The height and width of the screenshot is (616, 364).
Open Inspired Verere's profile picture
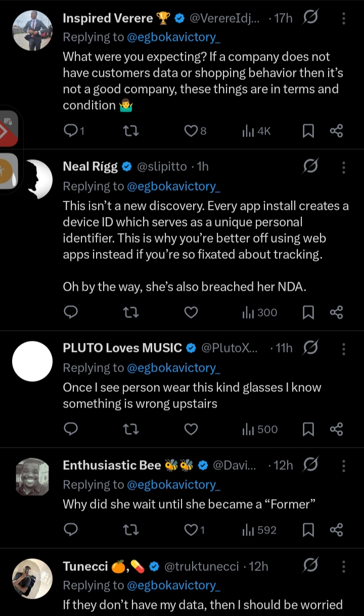click(x=32, y=30)
